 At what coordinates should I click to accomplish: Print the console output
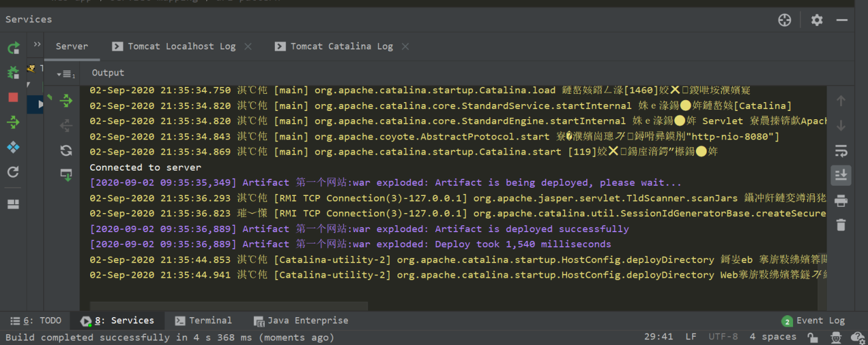tap(841, 200)
